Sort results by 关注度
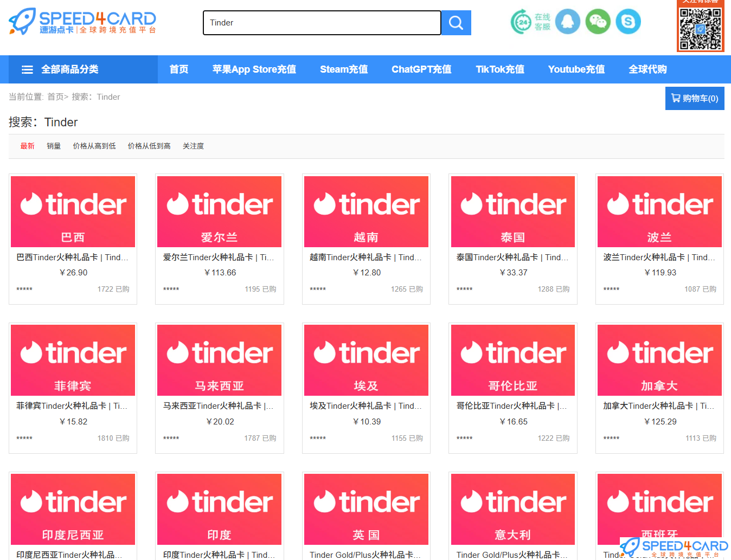 (194, 146)
